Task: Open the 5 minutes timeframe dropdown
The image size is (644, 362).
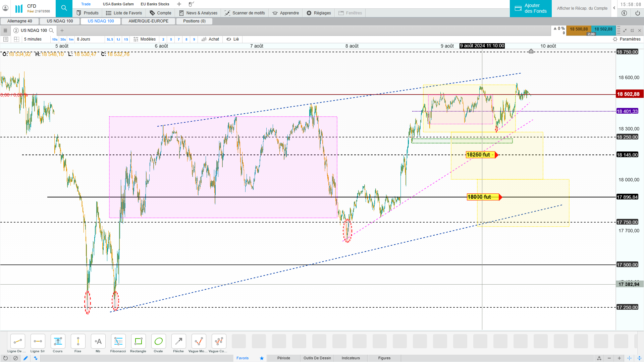Action: [x=33, y=39]
